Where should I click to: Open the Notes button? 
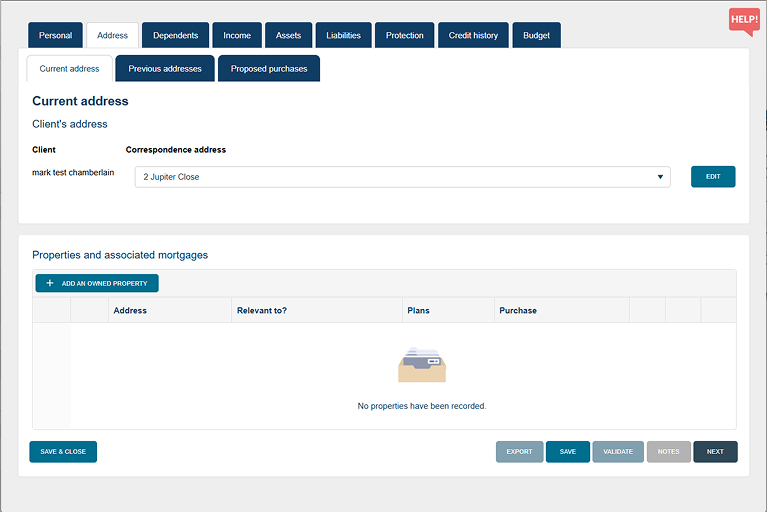668,452
